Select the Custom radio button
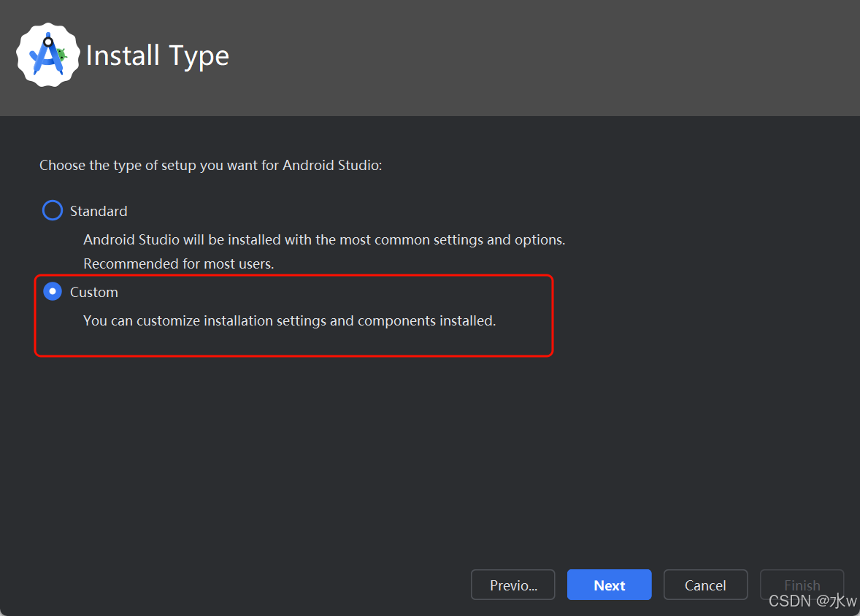The width and height of the screenshot is (860, 616). (x=53, y=292)
